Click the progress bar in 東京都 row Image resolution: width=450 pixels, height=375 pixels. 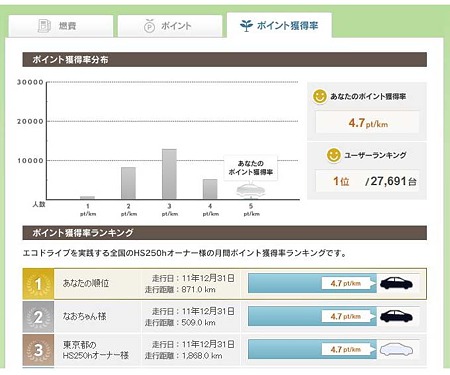click(x=312, y=349)
